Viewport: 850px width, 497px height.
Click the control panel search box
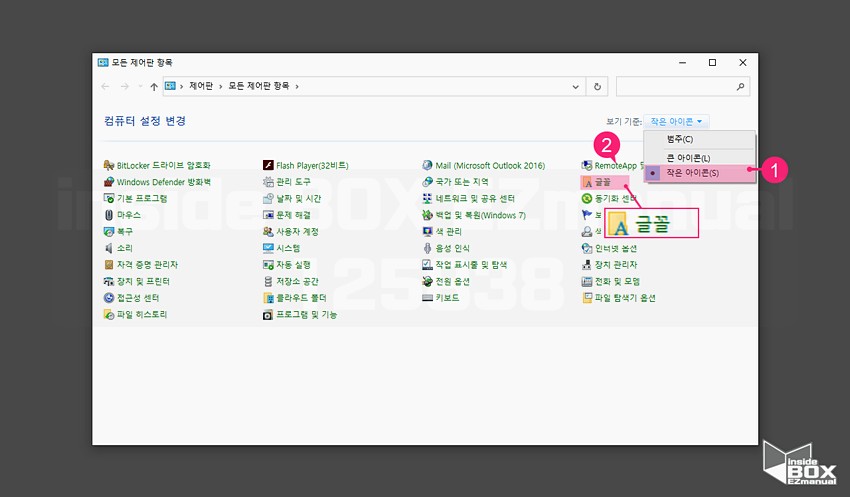(683, 87)
